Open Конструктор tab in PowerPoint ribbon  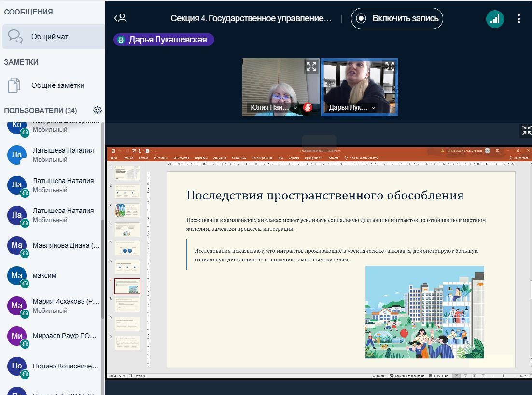pos(181,158)
